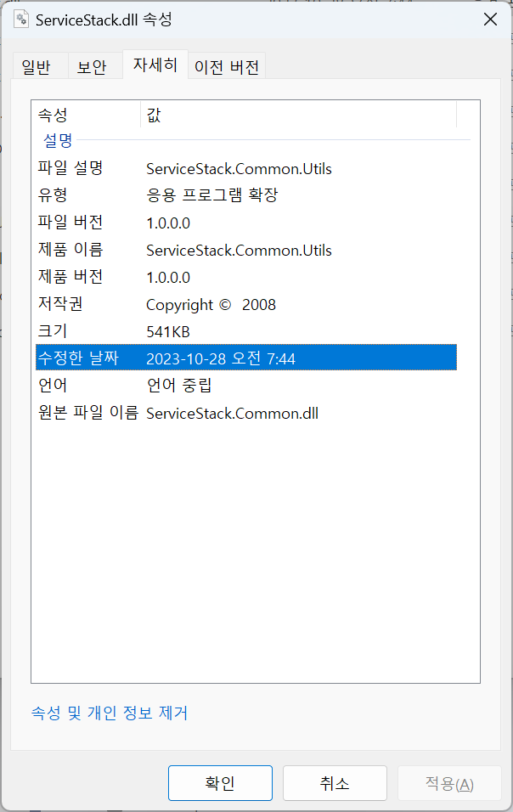Select the 설명 group heading
The image size is (513, 812).
pos(58,140)
